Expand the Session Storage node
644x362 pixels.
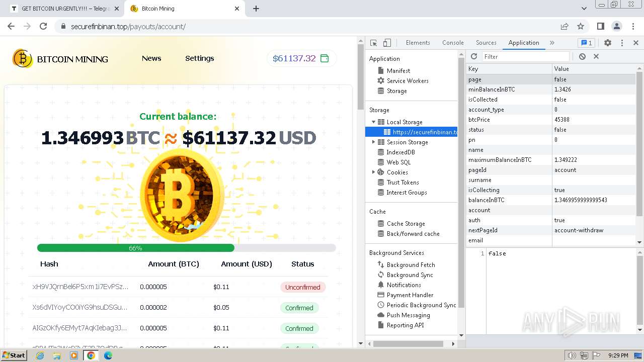pos(373,142)
